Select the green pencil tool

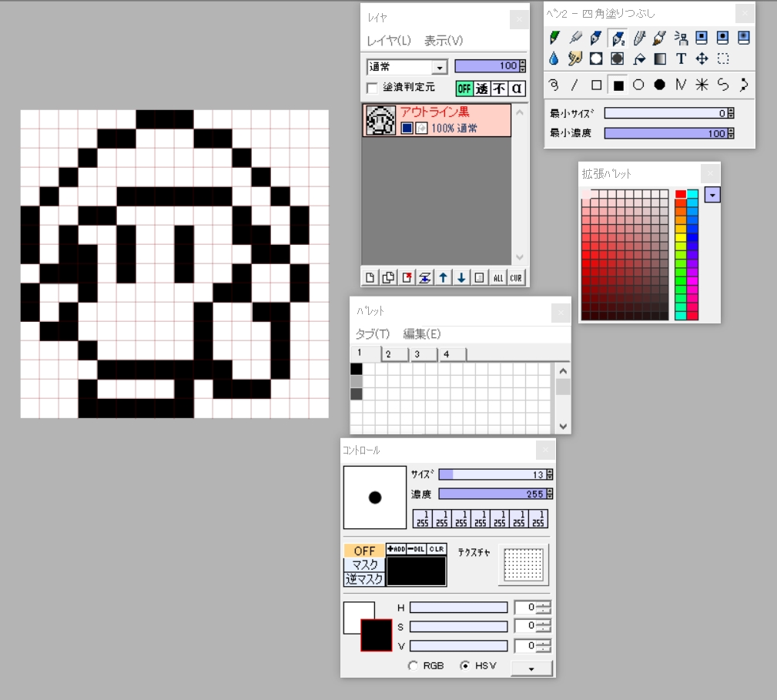pyautogui.click(x=554, y=38)
